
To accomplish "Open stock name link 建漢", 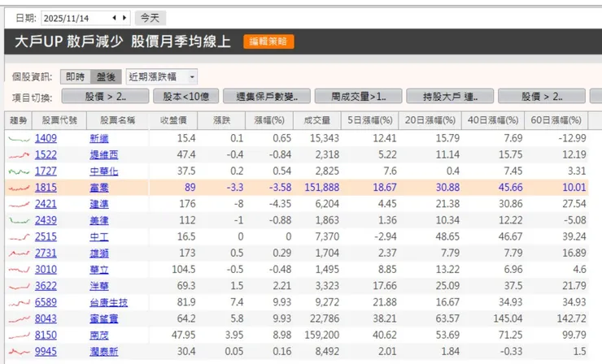I will [99, 204].
